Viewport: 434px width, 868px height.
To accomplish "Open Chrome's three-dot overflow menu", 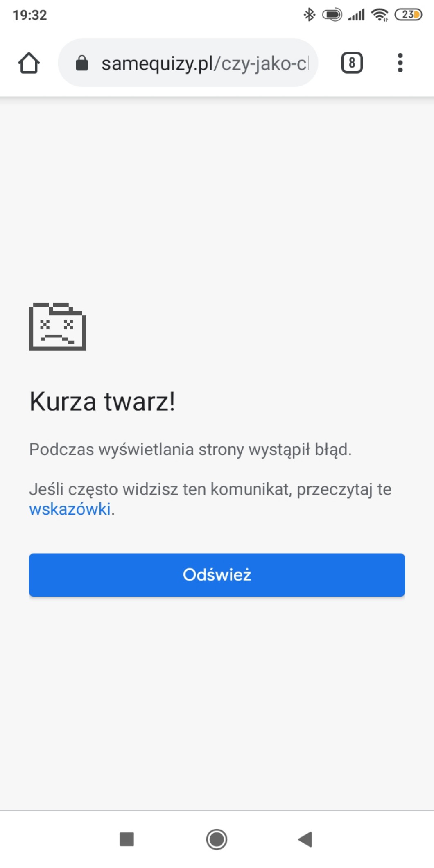I will coord(400,63).
